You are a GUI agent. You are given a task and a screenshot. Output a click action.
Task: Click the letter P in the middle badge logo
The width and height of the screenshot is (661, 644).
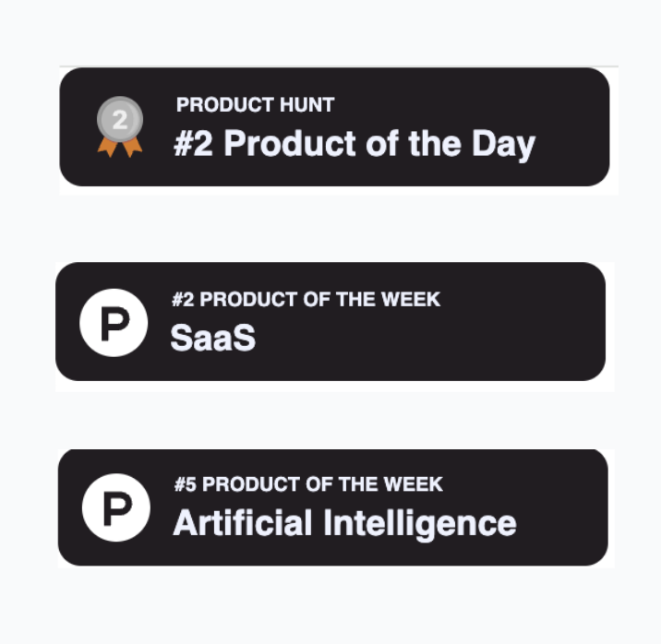(115, 324)
